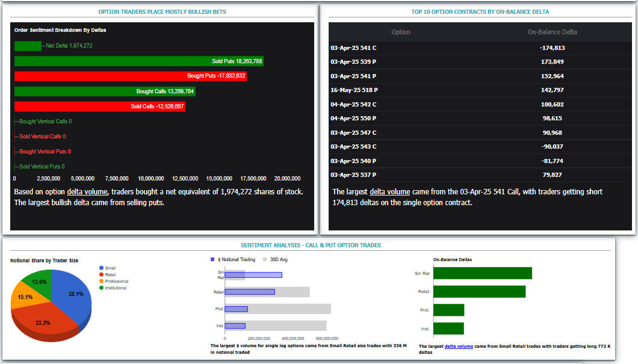638x364 pixels.
Task: Click the Retail green On-Balance Deltas bar
Action: 479,292
